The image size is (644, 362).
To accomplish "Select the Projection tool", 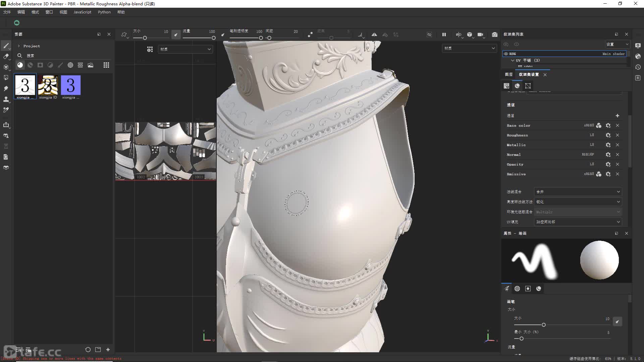I will click(x=6, y=67).
